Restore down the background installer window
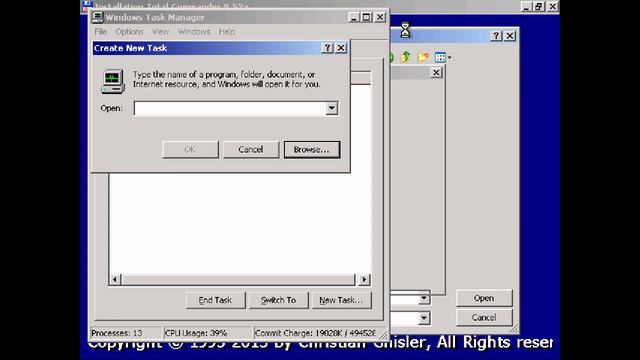Image resolution: width=640 pixels, height=360 pixels. (539, 6)
